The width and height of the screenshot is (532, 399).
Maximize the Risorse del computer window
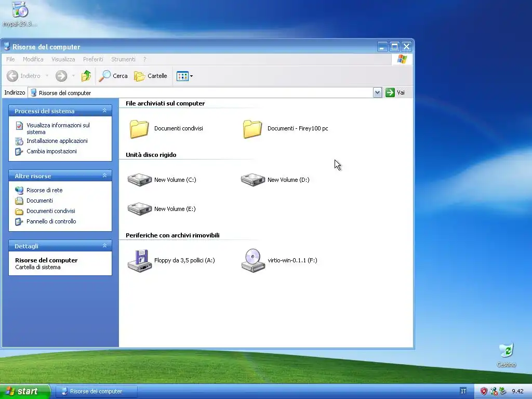pos(394,46)
